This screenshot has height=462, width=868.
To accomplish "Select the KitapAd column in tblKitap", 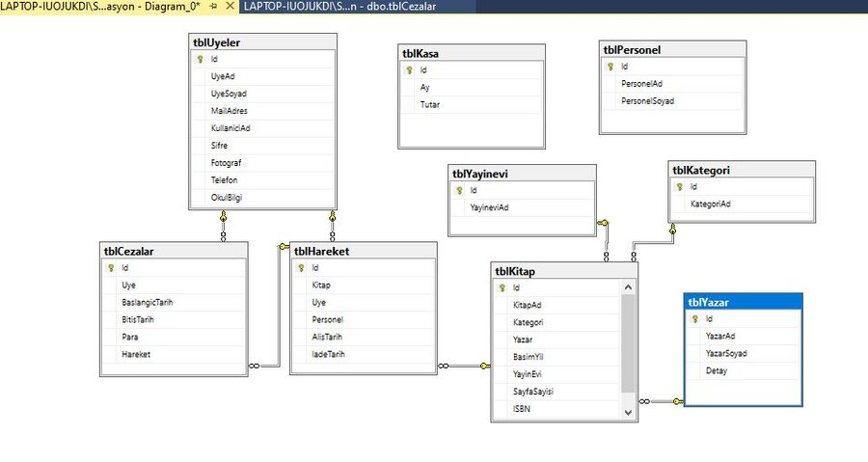I will click(x=557, y=305).
